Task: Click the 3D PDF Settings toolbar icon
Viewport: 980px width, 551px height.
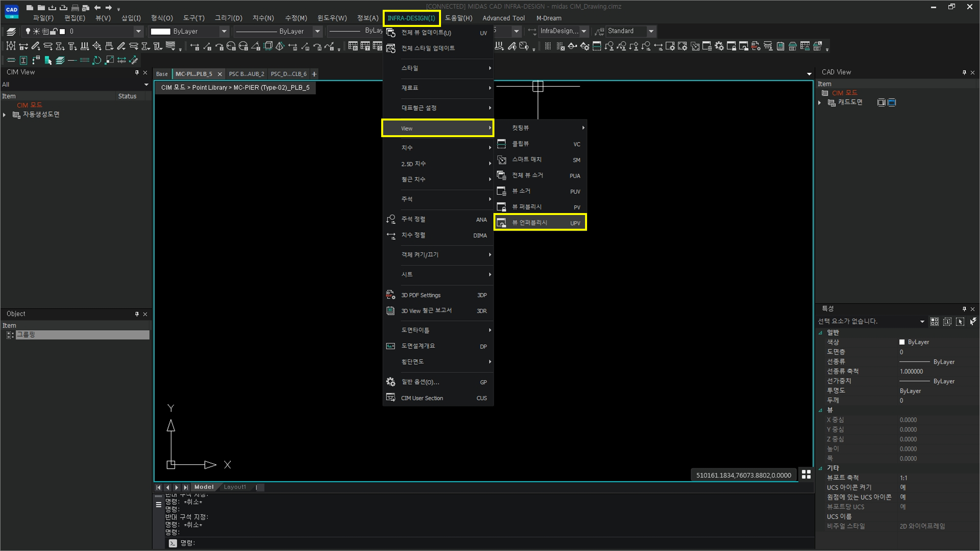Action: (756, 46)
